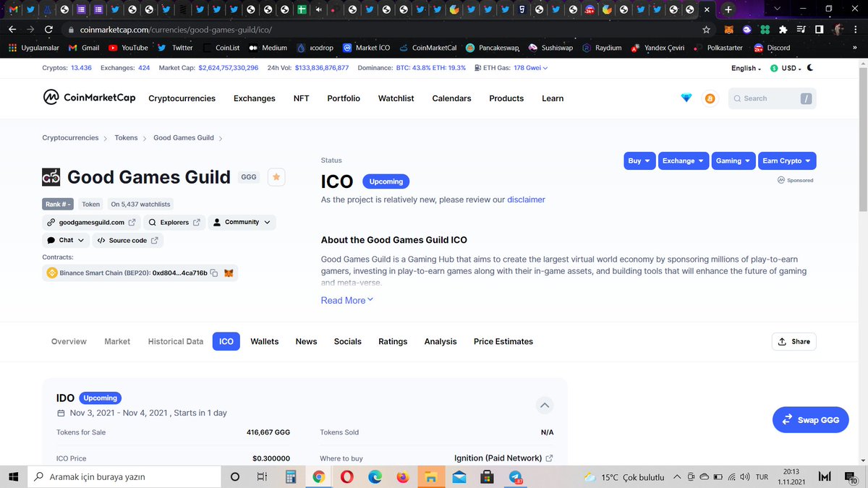Expand the Buy dropdown

click(x=639, y=160)
